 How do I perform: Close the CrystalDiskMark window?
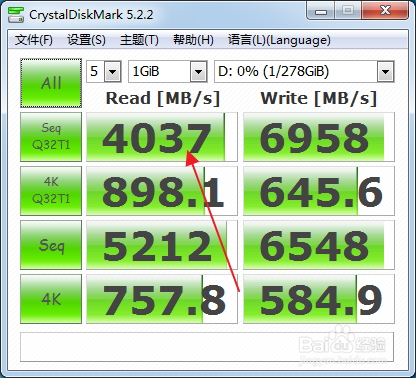pos(385,11)
